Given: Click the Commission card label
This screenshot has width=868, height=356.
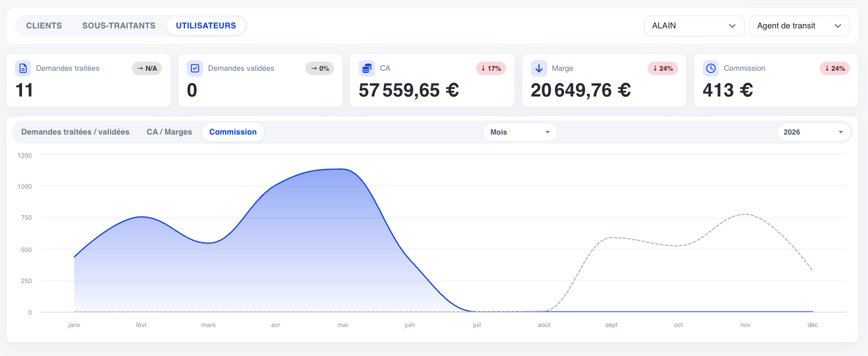Looking at the screenshot, I should point(744,68).
